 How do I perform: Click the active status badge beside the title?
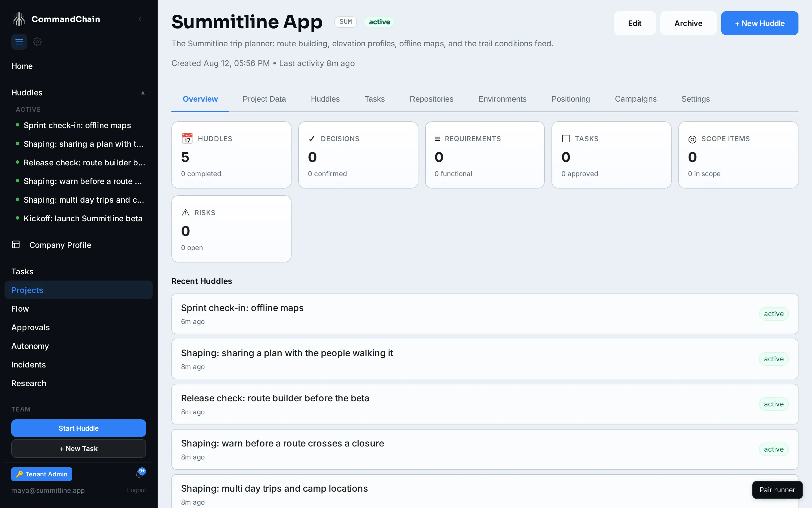click(x=379, y=22)
